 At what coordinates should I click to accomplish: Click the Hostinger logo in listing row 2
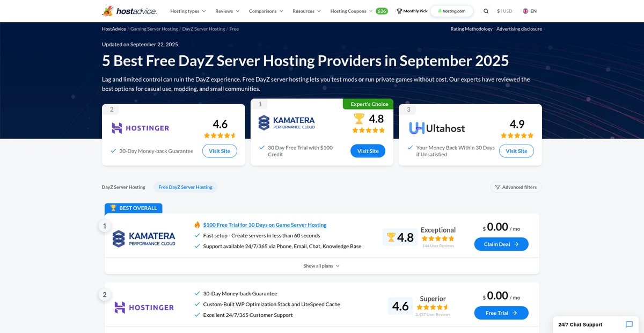[144, 307]
